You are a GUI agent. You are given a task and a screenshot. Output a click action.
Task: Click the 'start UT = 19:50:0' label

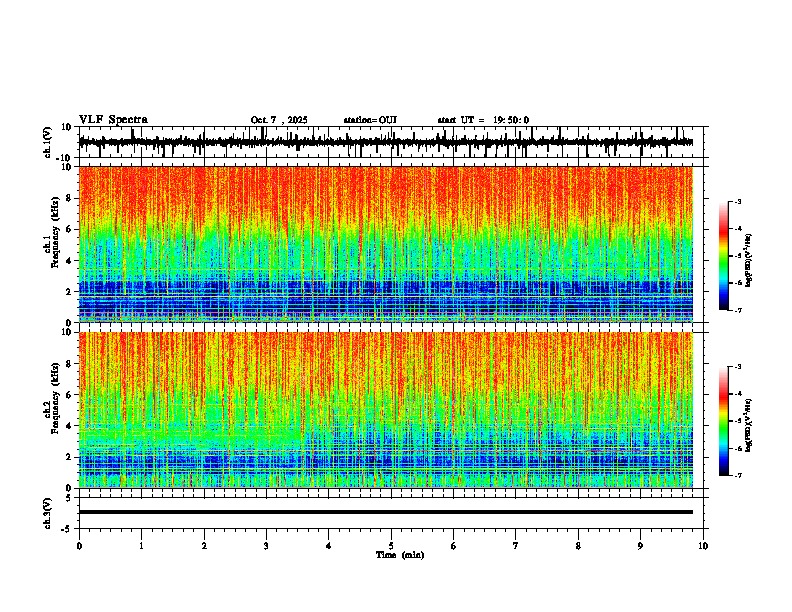point(483,120)
